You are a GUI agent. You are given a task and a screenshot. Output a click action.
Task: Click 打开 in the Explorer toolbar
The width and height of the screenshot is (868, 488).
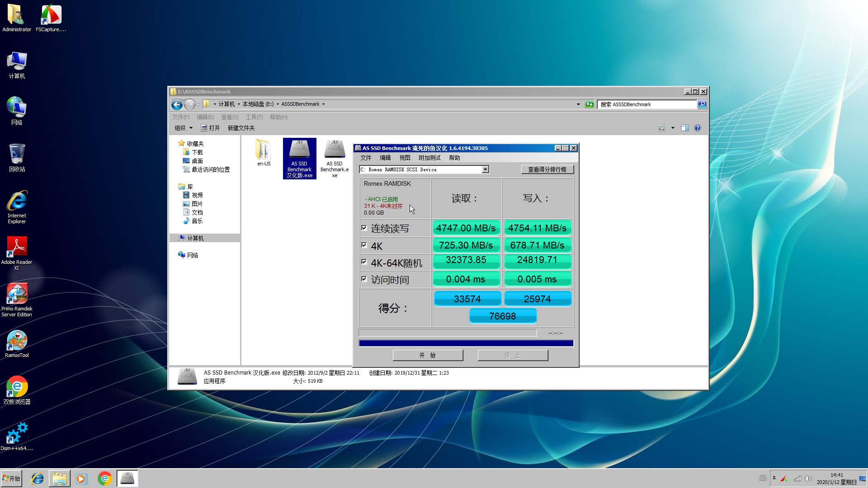pyautogui.click(x=210, y=128)
